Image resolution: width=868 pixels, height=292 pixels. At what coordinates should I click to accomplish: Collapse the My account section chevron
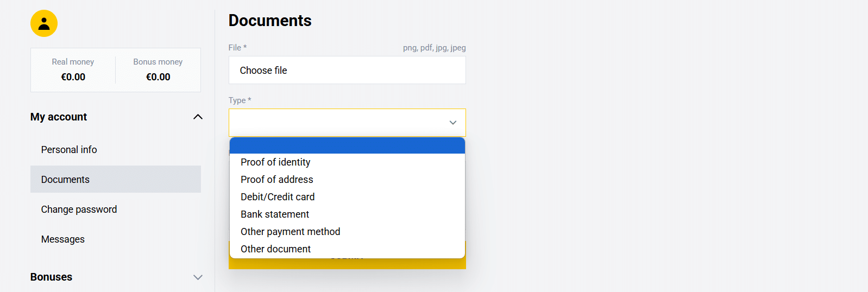[x=198, y=117]
